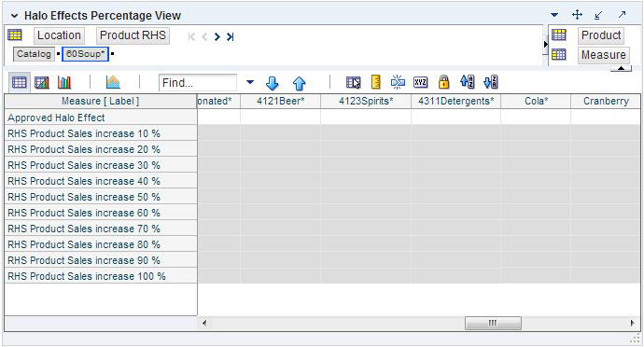The height and width of the screenshot is (347, 644).
Task: Go to first page arrow
Action: [x=191, y=37]
